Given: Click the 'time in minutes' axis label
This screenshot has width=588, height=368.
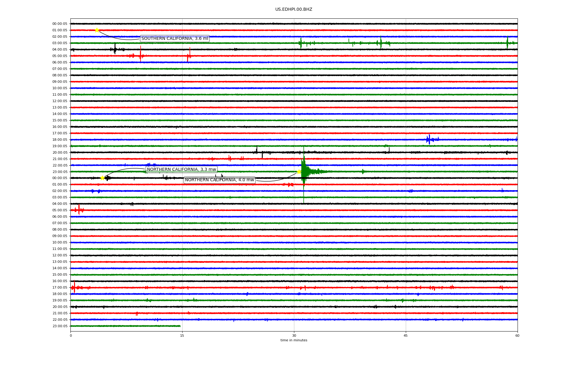Looking at the screenshot, I should click(293, 340).
